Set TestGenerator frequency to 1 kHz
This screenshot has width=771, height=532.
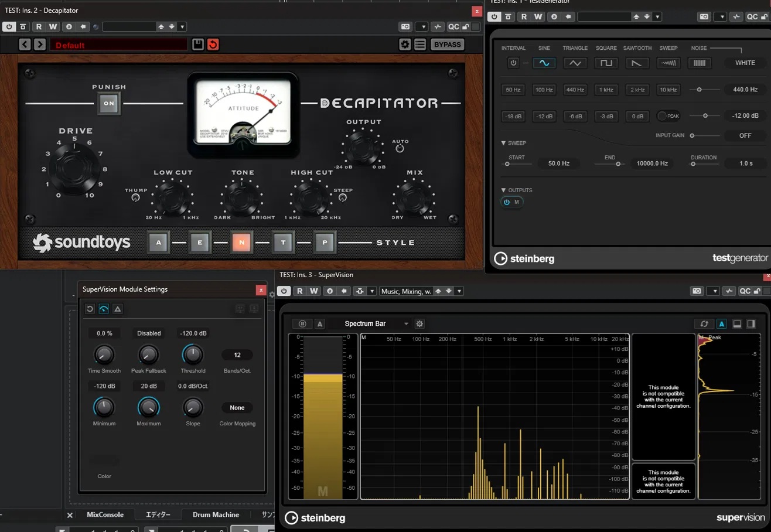[x=606, y=90]
